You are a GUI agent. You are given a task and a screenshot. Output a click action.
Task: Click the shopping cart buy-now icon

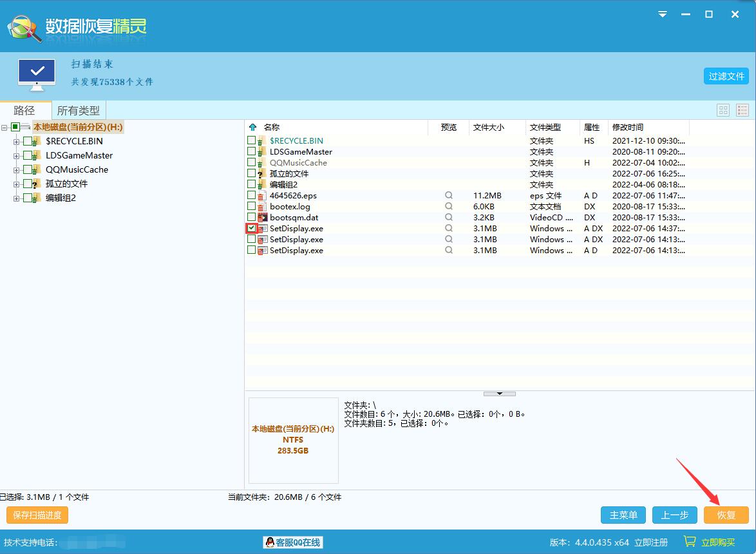point(690,542)
